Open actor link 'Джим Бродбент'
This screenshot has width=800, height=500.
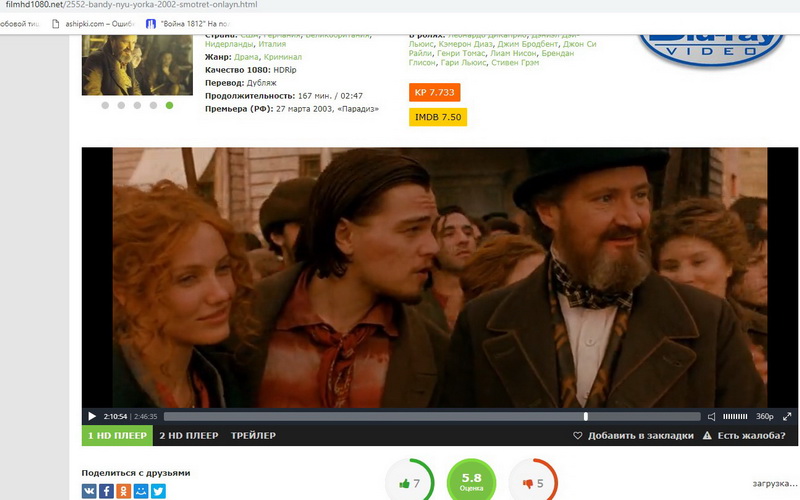click(x=528, y=44)
